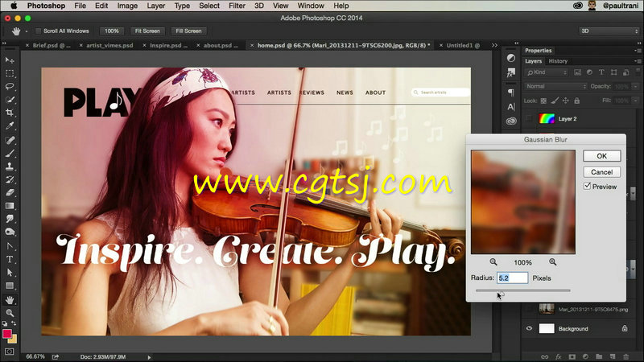Open the Opacity slider dropdown
This screenshot has width=644, height=362.
pos(636,86)
